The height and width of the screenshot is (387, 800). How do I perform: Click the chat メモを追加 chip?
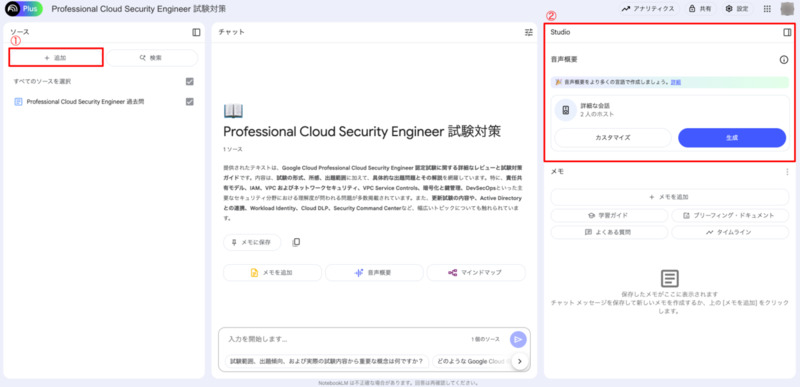coord(272,273)
